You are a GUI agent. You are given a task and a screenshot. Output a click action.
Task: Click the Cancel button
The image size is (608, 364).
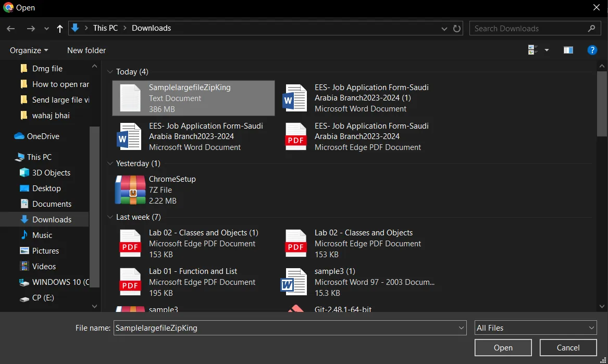point(568,348)
